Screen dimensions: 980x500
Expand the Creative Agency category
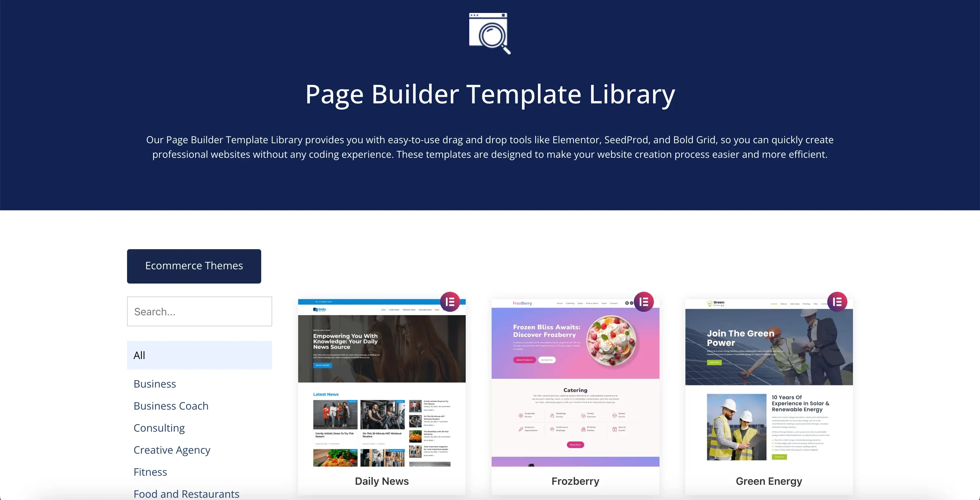point(171,450)
